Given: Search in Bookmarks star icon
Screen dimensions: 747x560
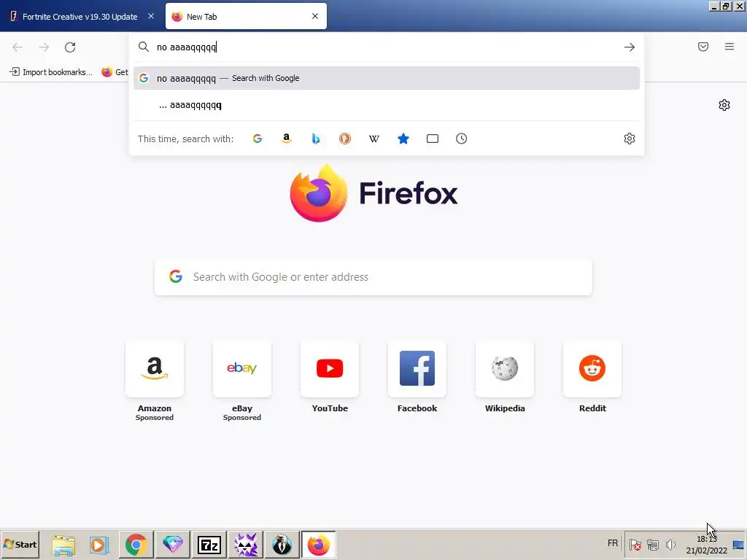Looking at the screenshot, I should pyautogui.click(x=403, y=139).
